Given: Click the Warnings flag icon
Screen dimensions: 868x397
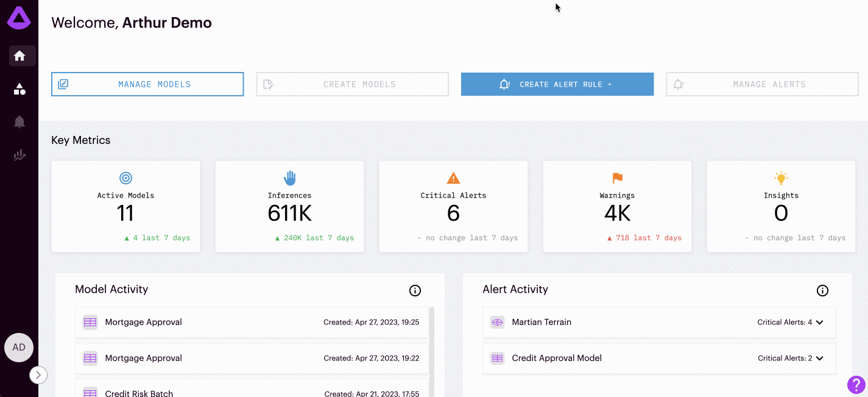Looking at the screenshot, I should click(617, 178).
